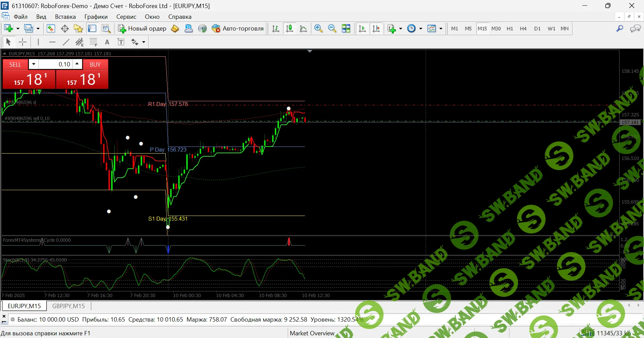Open search with the magnifier icon
Image resolution: width=644 pixels, height=338 pixels.
pyautogui.click(x=620, y=29)
